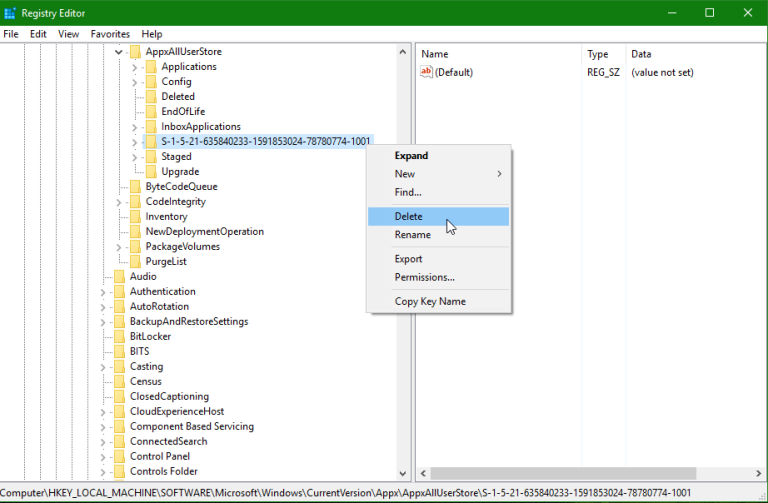The width and height of the screenshot is (768, 503).
Task: Expand the CodeIntegrity key arrow
Action: click(x=119, y=202)
